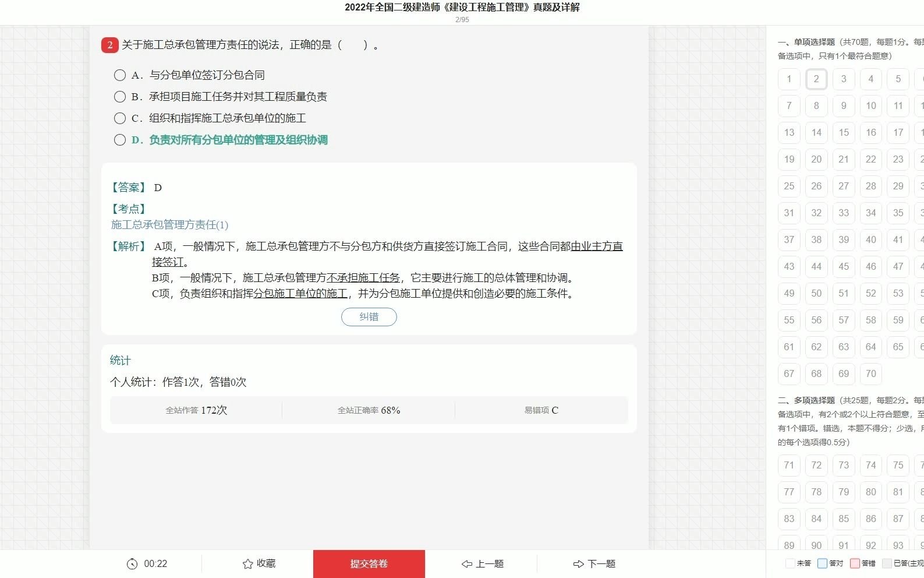The height and width of the screenshot is (578, 924).
Task: Jump to question 40
Action: pyautogui.click(x=871, y=240)
